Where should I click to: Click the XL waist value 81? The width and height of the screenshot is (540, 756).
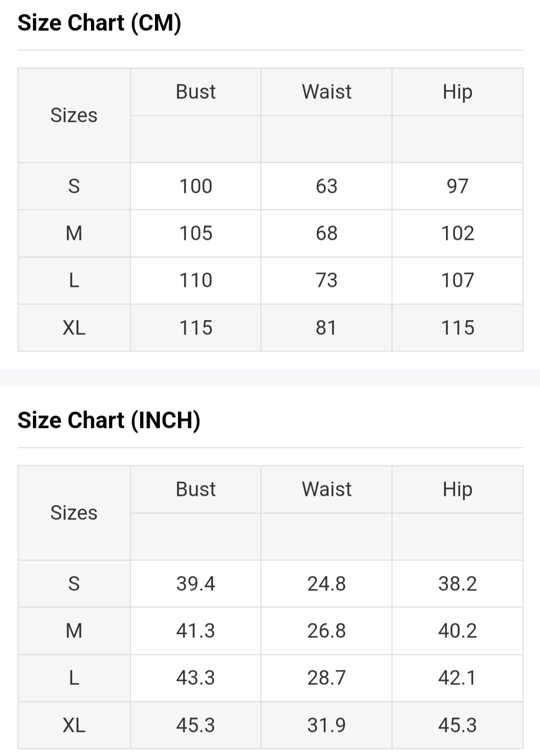point(326,328)
